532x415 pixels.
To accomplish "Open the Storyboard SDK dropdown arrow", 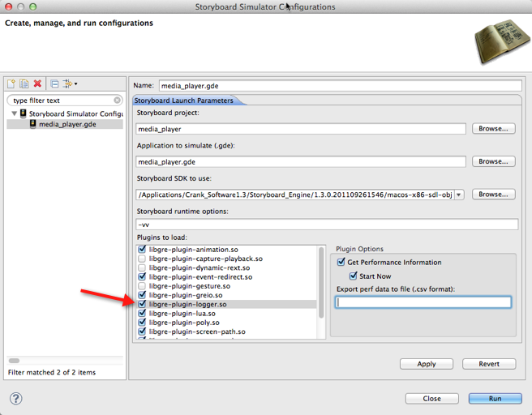I will click(x=459, y=195).
